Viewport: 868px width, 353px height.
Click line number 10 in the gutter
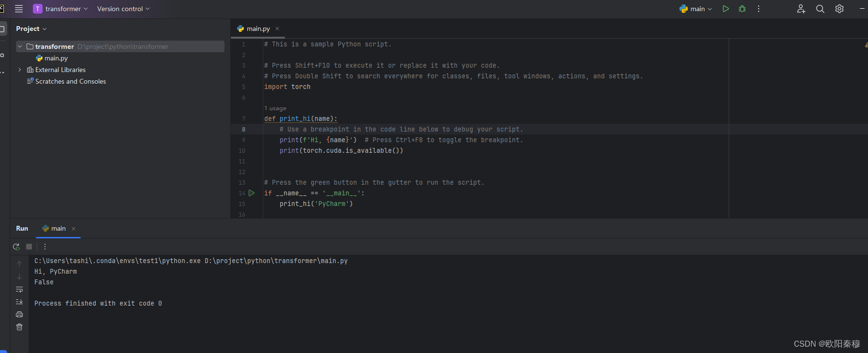(242, 151)
